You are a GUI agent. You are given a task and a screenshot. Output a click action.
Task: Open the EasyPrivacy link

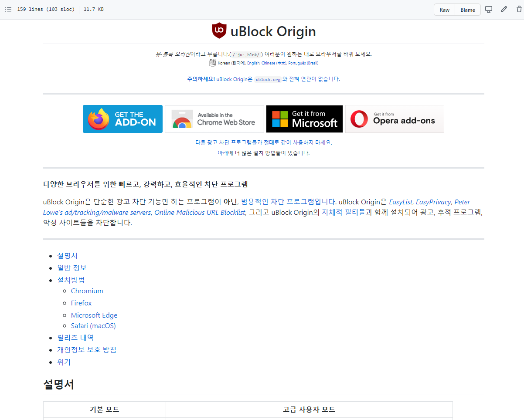tap(433, 202)
